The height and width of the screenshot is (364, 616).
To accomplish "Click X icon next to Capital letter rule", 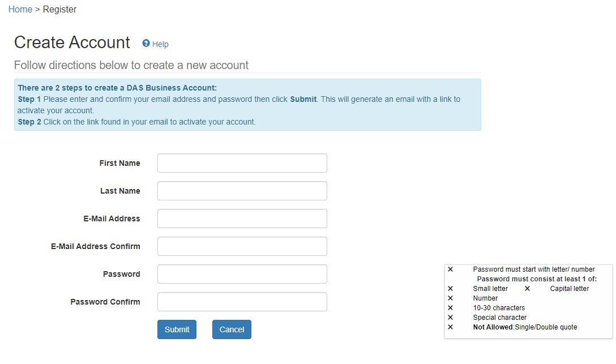I will (527, 289).
